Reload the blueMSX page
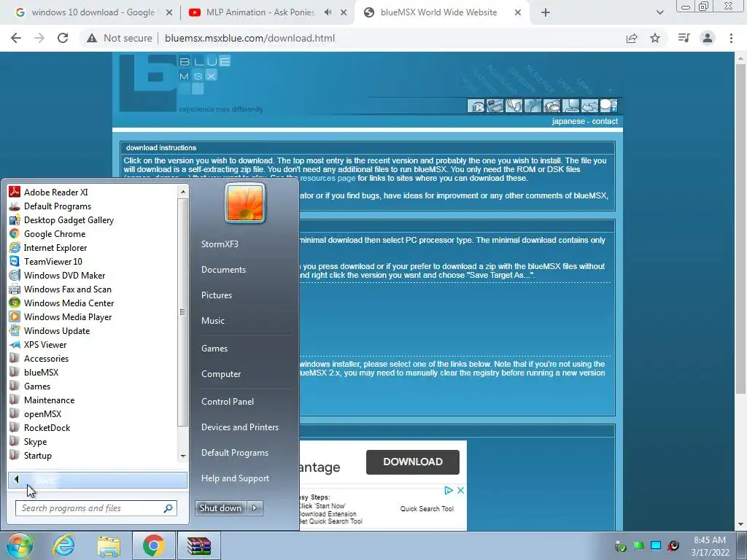Image resolution: width=747 pixels, height=560 pixels. coord(63,38)
